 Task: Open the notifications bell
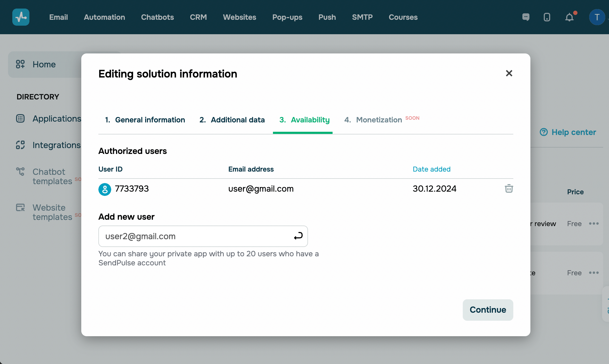[569, 17]
